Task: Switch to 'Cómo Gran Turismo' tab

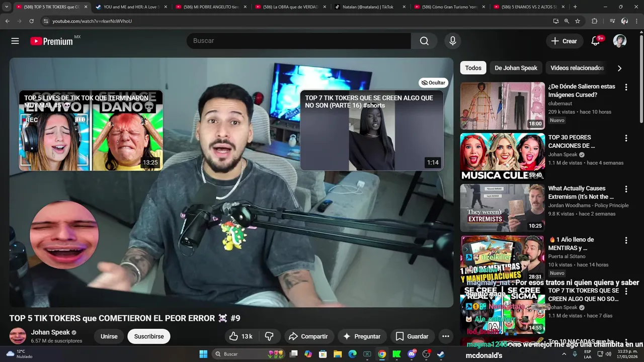Action: pyautogui.click(x=450, y=7)
